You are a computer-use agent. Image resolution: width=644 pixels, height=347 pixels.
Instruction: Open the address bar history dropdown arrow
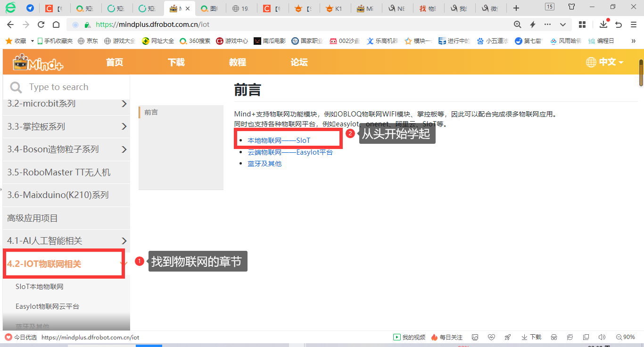coord(563,25)
